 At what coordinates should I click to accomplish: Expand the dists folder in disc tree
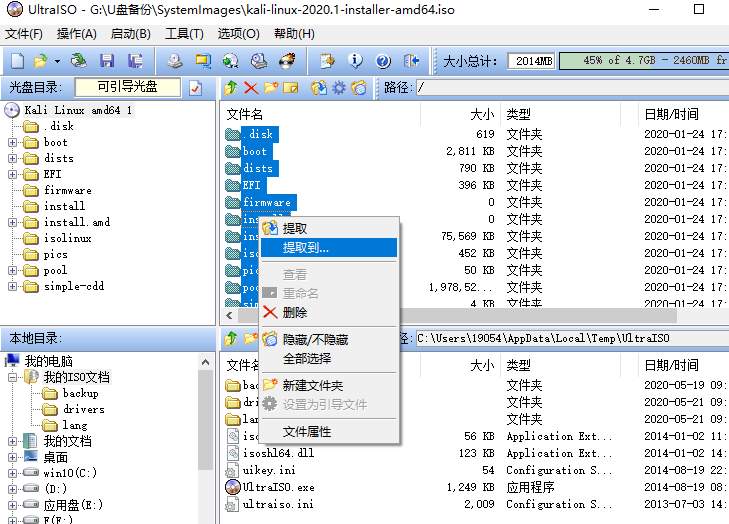(x=13, y=159)
